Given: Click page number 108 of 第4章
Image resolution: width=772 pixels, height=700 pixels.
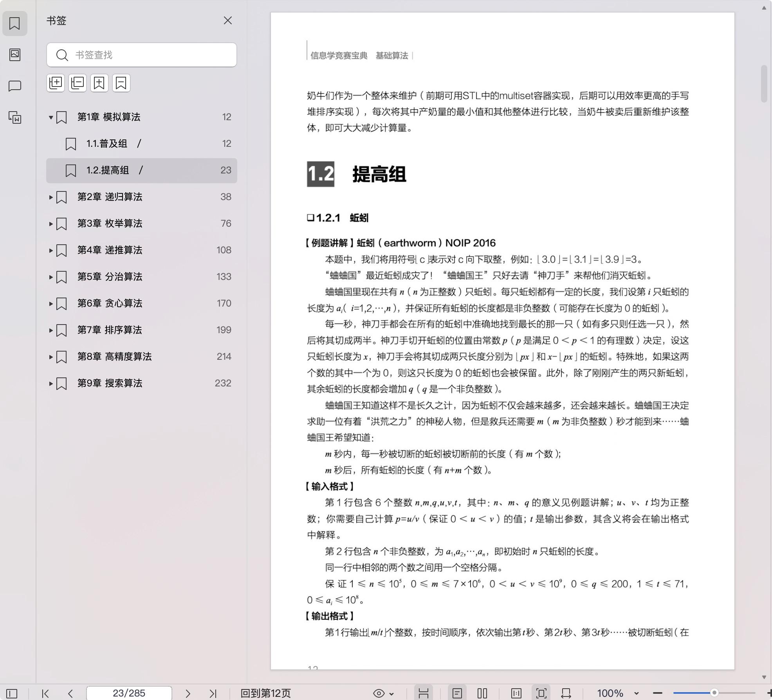Looking at the screenshot, I should click(224, 250).
